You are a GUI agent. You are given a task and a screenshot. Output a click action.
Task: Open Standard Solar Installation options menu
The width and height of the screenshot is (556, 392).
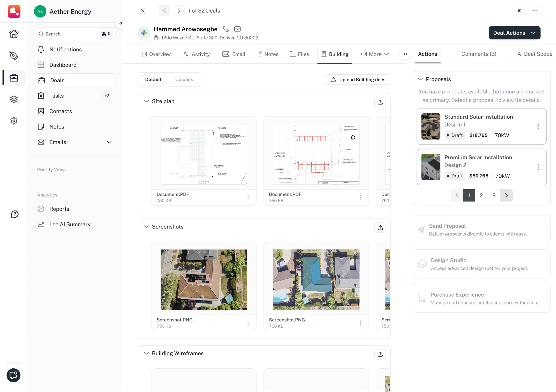tap(538, 126)
